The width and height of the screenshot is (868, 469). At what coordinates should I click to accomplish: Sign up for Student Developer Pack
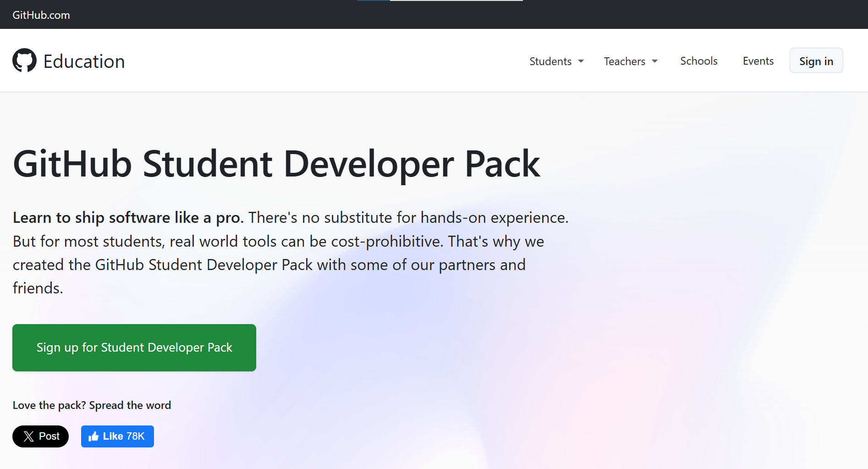(x=134, y=348)
